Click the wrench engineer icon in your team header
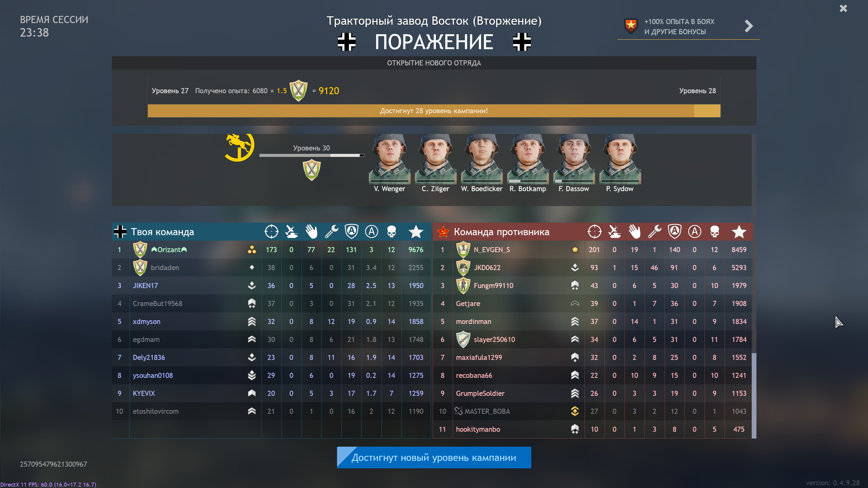The height and width of the screenshot is (488, 868). tap(331, 232)
